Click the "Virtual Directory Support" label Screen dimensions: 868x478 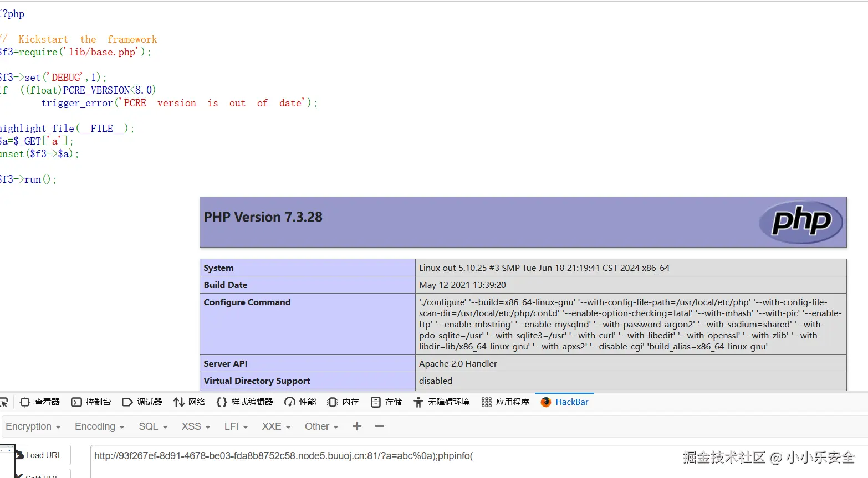257,381
